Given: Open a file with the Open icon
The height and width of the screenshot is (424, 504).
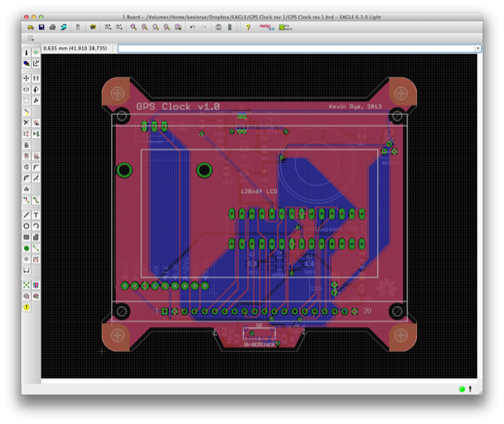Looking at the screenshot, I should pos(30,28).
